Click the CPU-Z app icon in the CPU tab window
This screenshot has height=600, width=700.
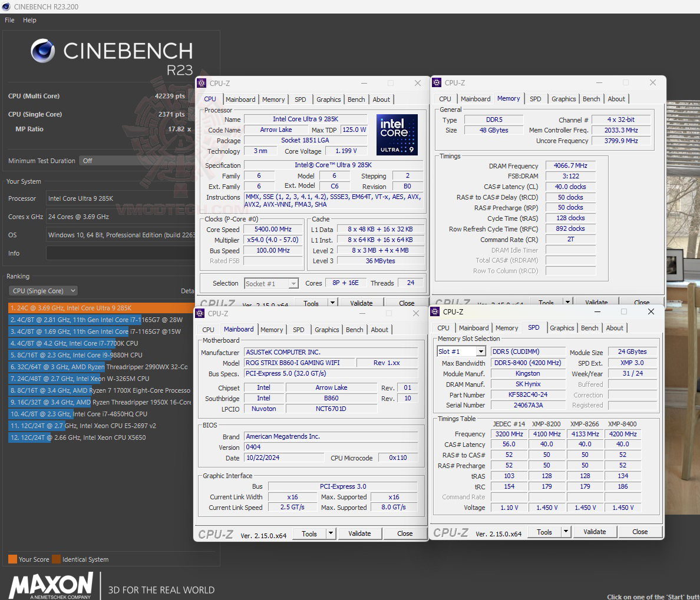pos(202,83)
